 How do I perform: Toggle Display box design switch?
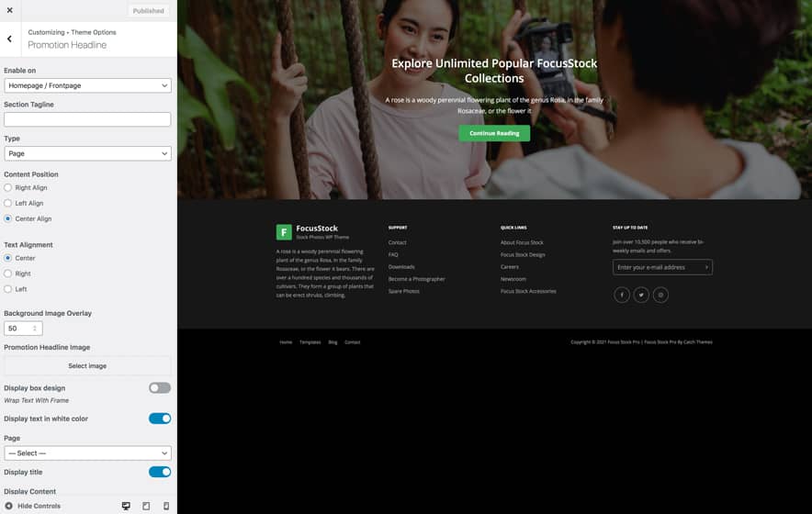[x=160, y=387]
